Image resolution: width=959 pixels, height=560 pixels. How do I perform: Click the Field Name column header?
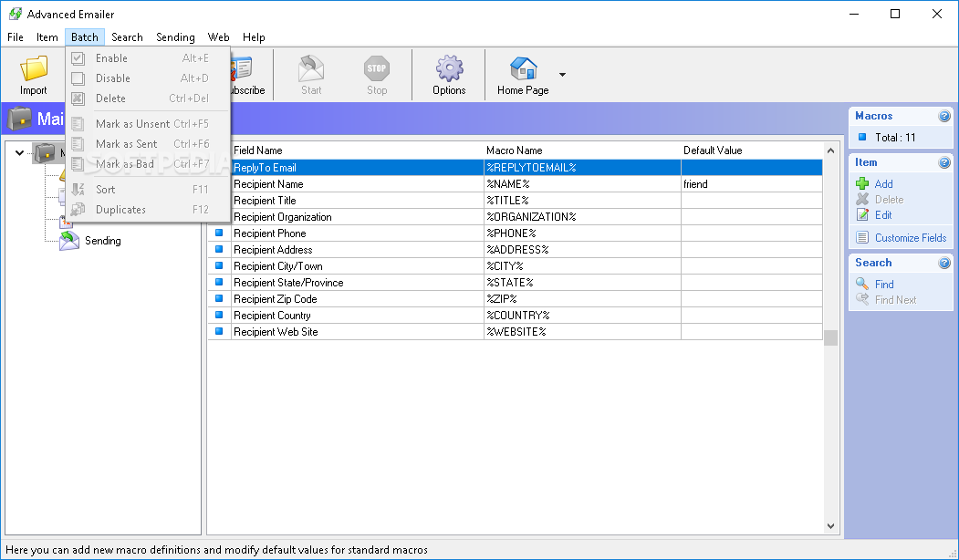click(357, 150)
